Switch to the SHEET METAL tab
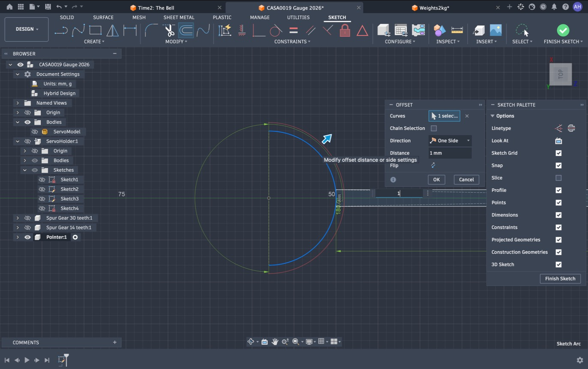Viewport: 588px width, 369px height. click(179, 18)
